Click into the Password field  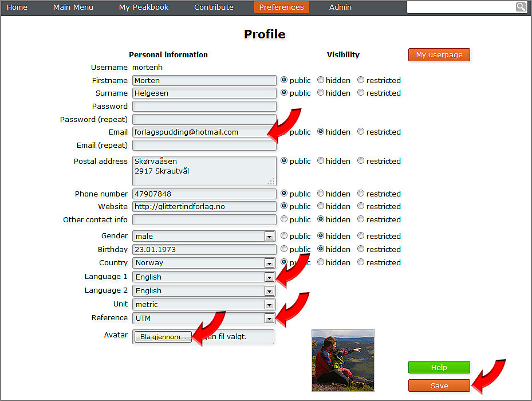point(204,107)
